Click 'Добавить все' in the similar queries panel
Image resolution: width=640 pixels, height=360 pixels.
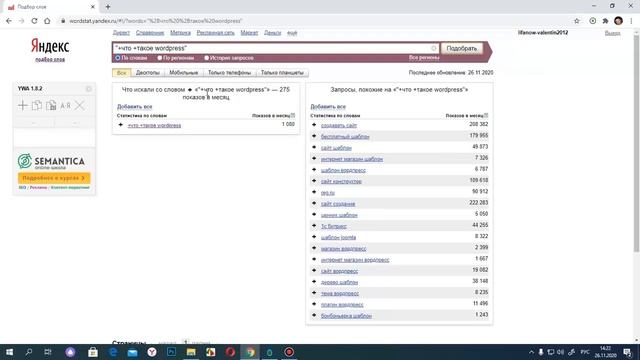pyautogui.click(x=328, y=107)
